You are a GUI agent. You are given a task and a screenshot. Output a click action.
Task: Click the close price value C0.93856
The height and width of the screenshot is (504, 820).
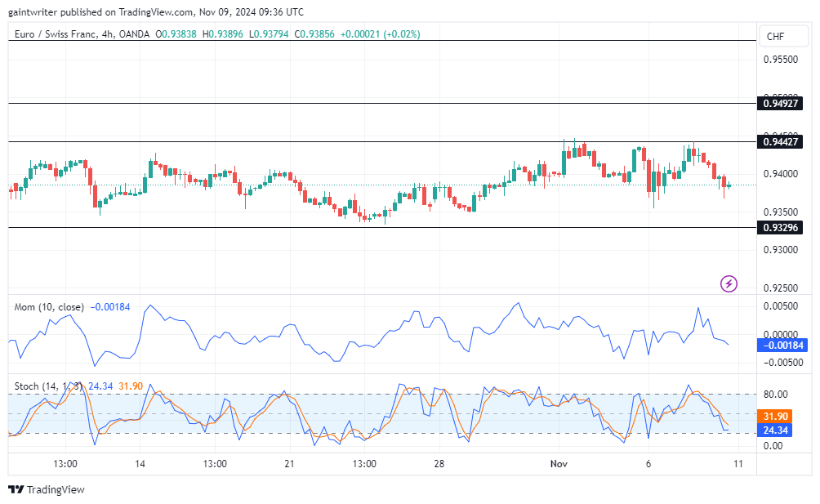tap(314, 34)
